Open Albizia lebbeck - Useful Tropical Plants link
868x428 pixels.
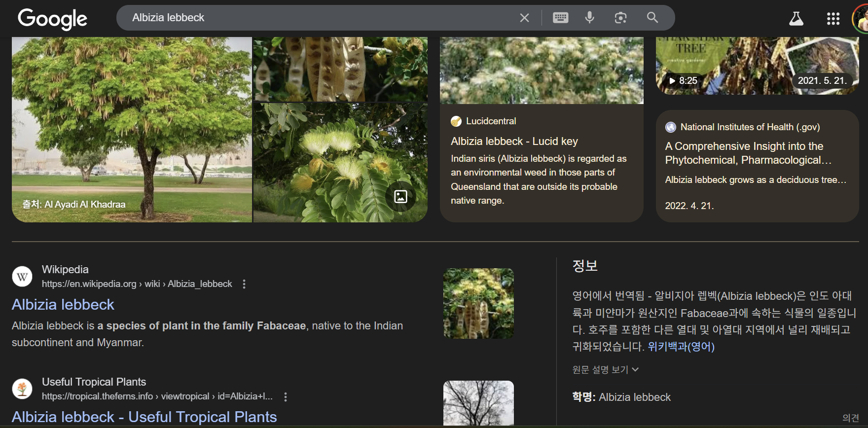(x=145, y=417)
